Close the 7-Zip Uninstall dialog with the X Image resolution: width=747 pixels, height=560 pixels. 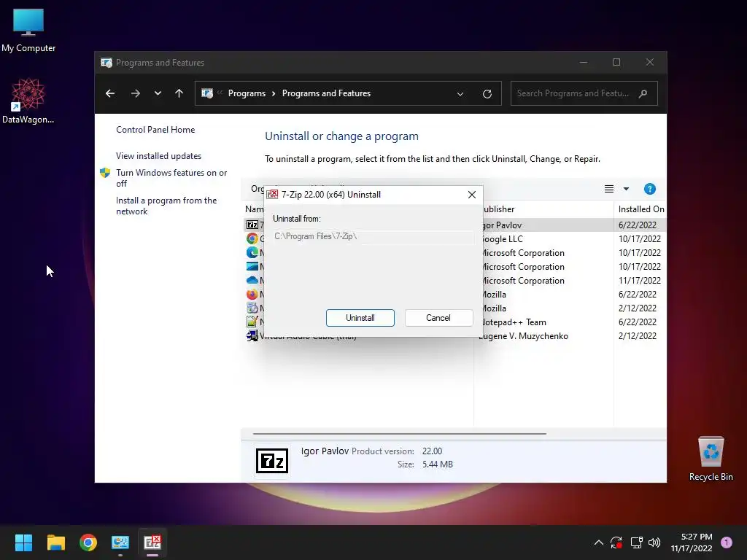(x=472, y=195)
